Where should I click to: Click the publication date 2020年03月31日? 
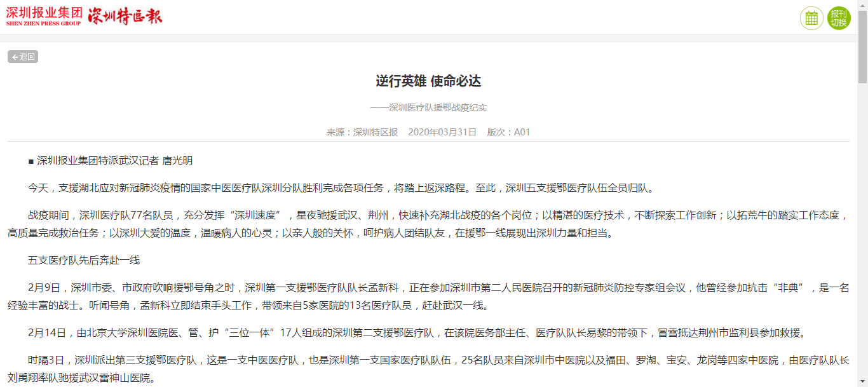coord(442,132)
